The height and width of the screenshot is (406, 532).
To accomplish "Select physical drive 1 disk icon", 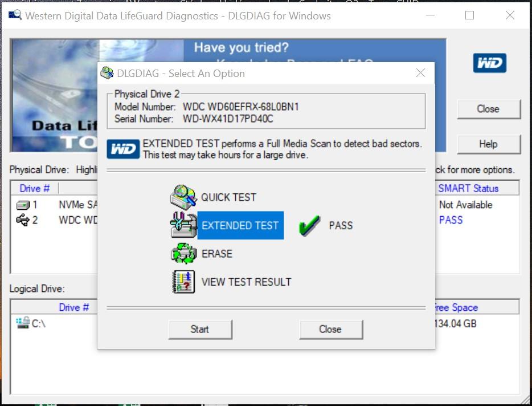I will pos(23,205).
